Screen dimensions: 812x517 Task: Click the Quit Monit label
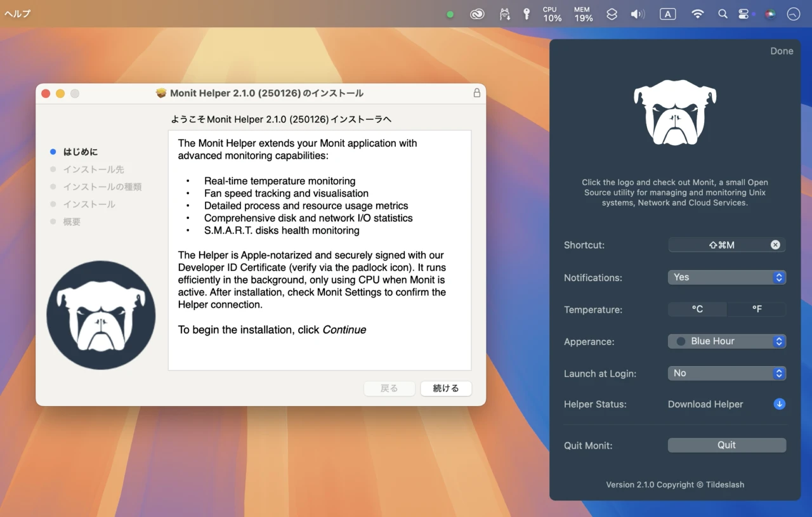coord(588,445)
